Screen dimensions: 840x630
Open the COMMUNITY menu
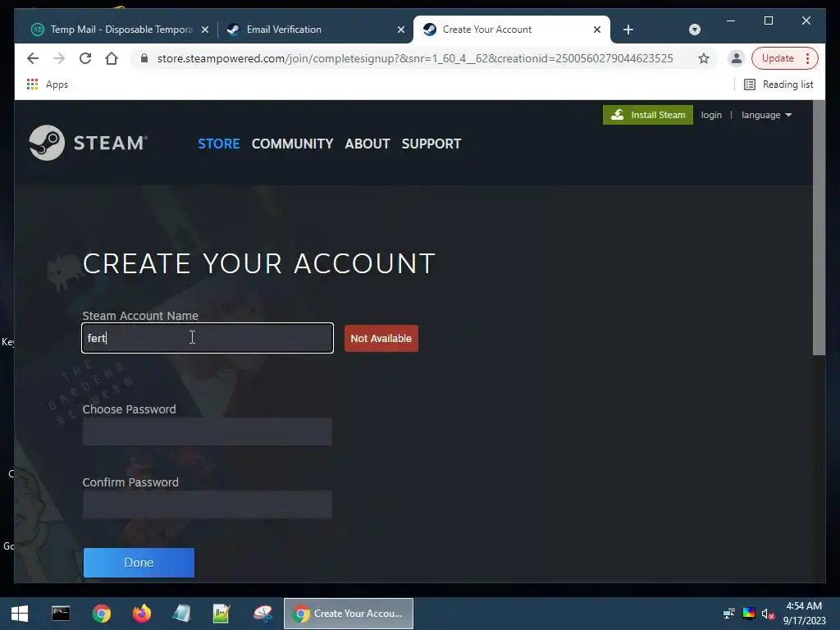293,144
